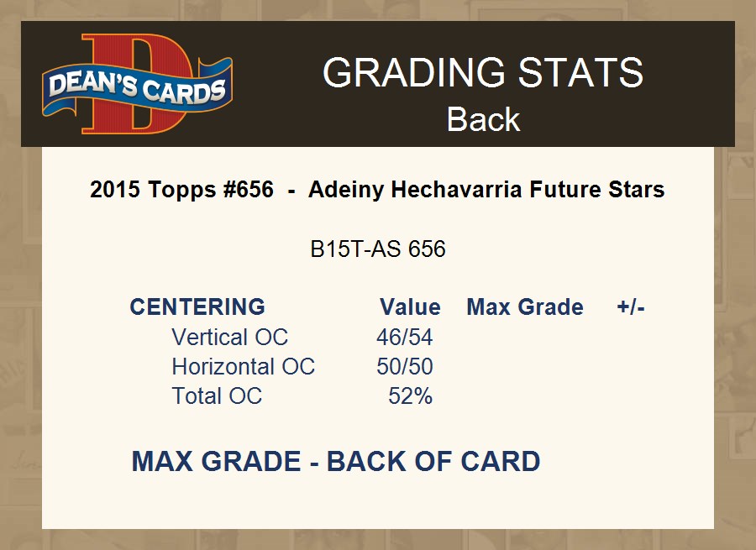Click the CENTERING column header
This screenshot has width=756, height=550.
point(197,307)
